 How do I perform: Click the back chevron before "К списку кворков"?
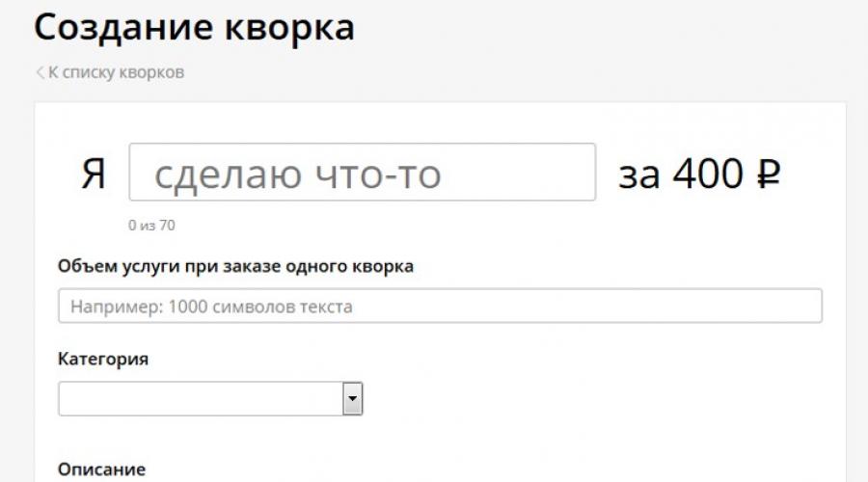point(40,72)
